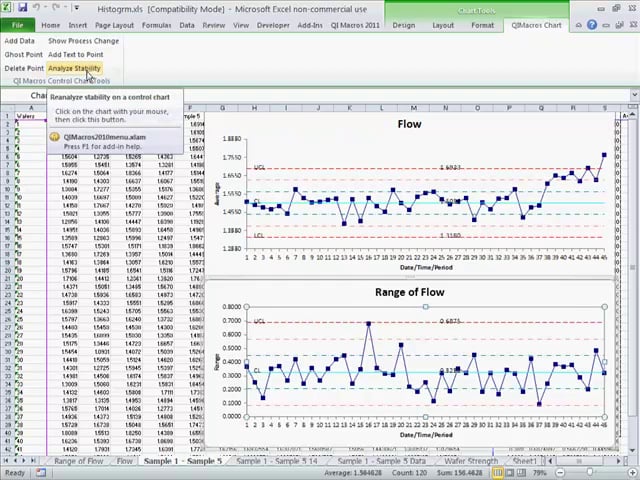Open the Review ribbon tab
This screenshot has height=480, width=640.
[x=213, y=25]
